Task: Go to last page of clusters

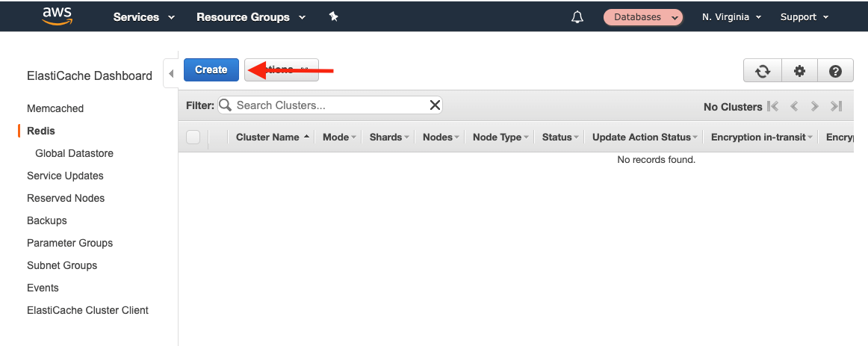Action: tap(837, 106)
